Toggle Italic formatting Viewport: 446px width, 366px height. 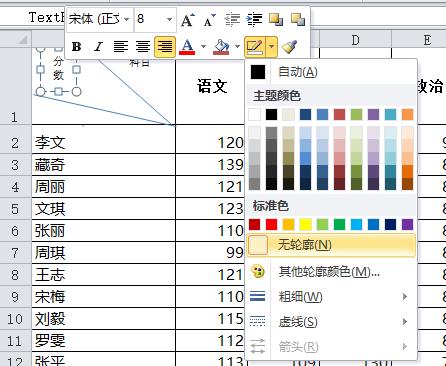[98, 47]
